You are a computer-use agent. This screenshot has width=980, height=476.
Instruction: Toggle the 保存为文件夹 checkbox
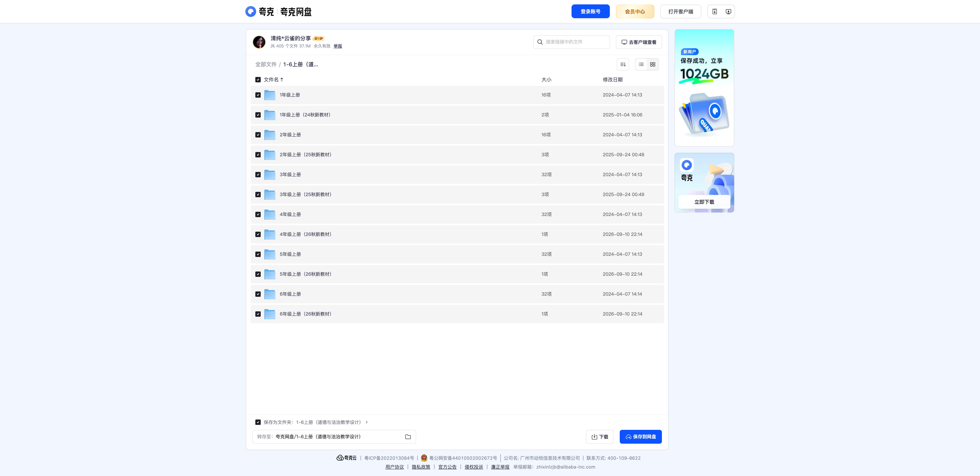click(258, 422)
